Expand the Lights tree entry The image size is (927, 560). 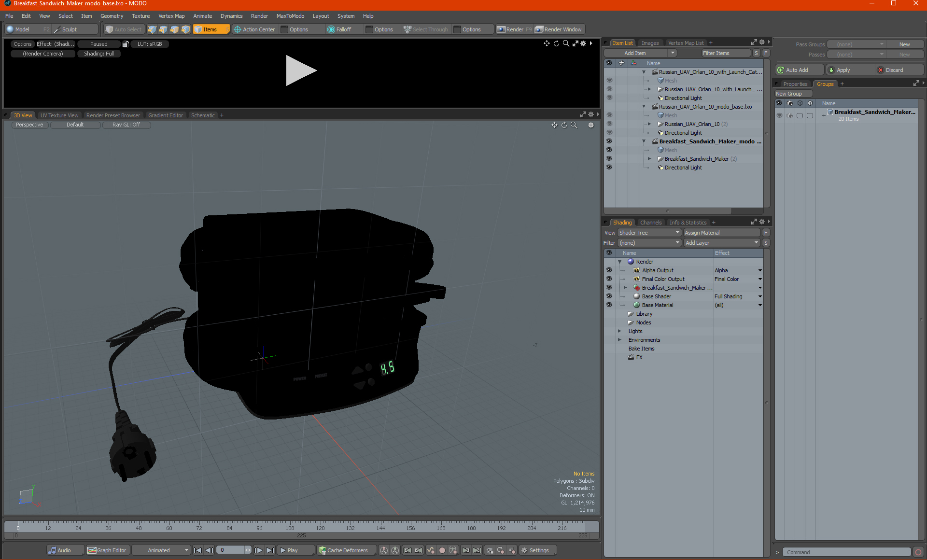(619, 331)
